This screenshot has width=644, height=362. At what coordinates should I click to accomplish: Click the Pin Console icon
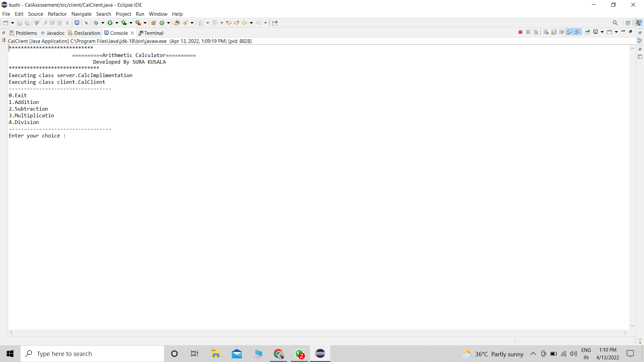[587, 32]
